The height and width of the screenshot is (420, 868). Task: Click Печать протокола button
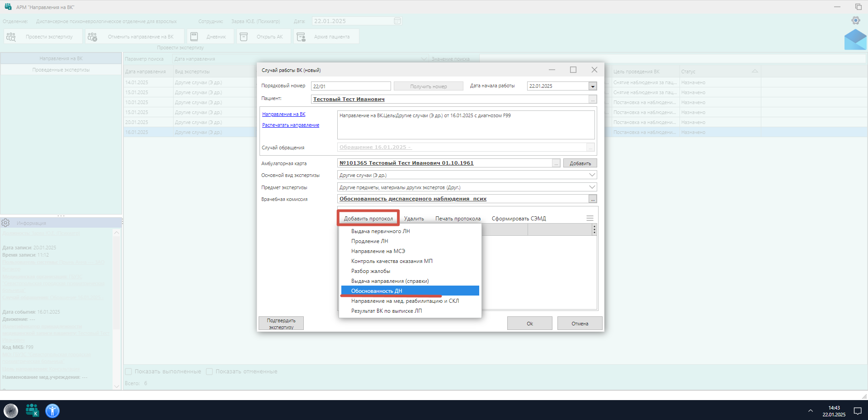click(x=458, y=219)
